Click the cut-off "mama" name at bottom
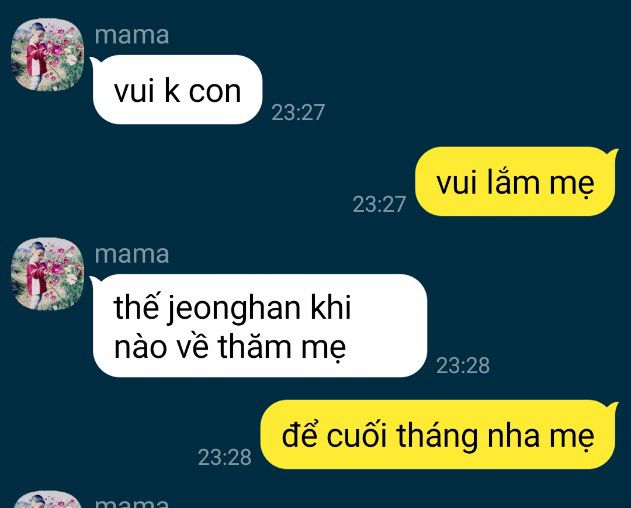Screen dimensions: 631x508 point(132,503)
